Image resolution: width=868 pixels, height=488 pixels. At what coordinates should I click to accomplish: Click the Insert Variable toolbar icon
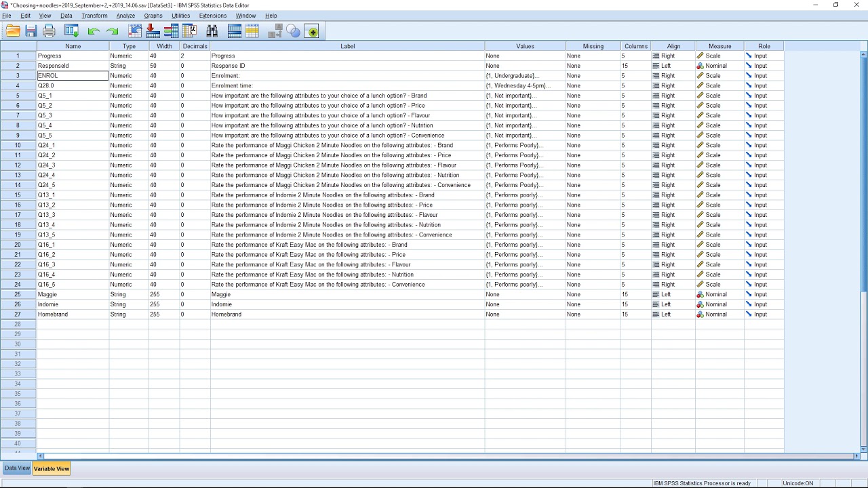252,31
